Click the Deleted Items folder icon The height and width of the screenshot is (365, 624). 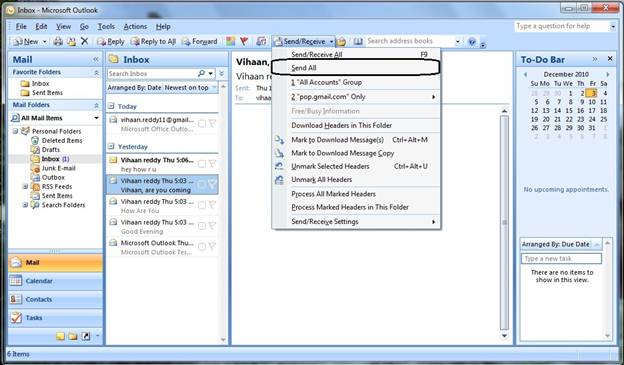pos(35,141)
